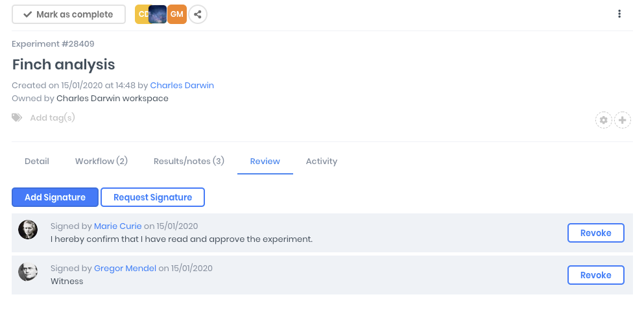The height and width of the screenshot is (312, 644).
Task: Mark the experiment as complete
Action: click(x=69, y=14)
